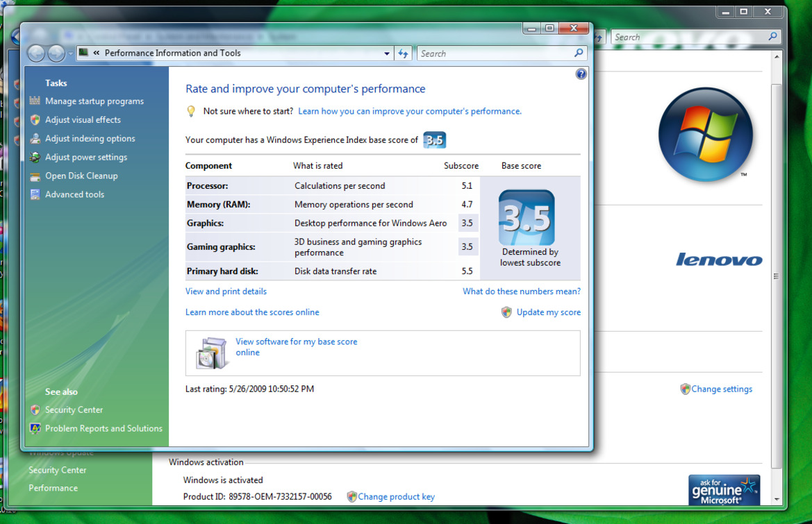Open Help with the blue question mark
The height and width of the screenshot is (524, 812).
pos(581,74)
